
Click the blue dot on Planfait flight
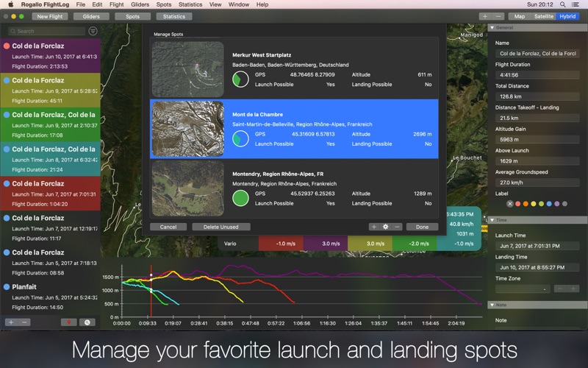pyautogui.click(x=7, y=286)
